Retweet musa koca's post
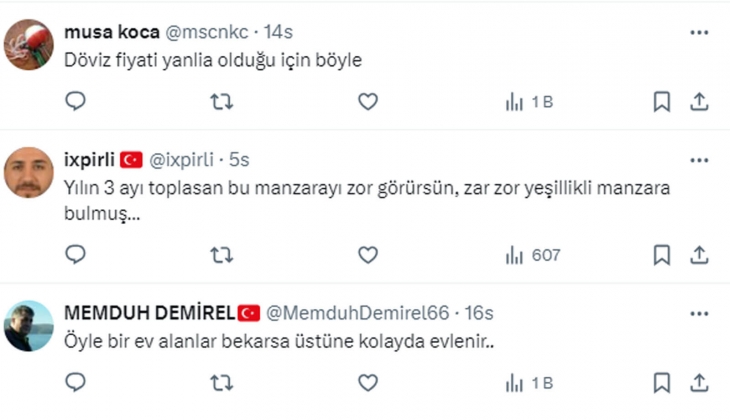The width and height of the screenshot is (730, 420). click(x=222, y=101)
